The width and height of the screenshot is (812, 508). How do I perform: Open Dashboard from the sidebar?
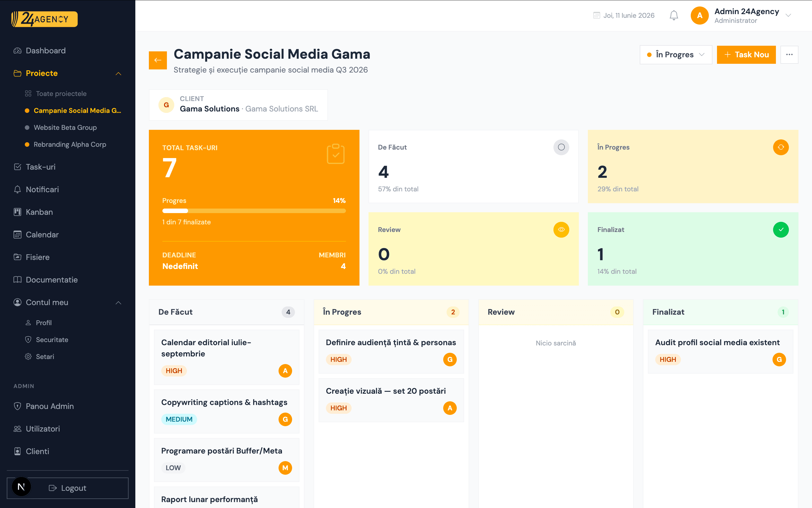[x=67, y=51]
